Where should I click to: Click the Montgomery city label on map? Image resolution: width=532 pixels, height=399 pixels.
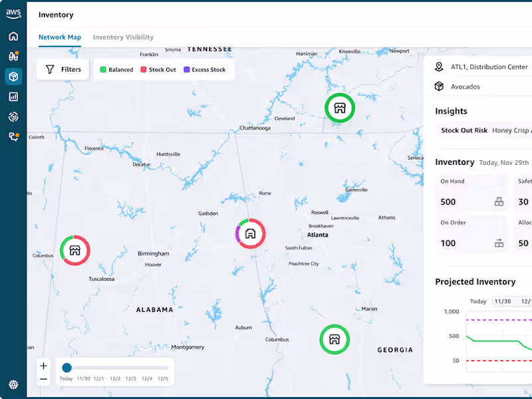188,347
